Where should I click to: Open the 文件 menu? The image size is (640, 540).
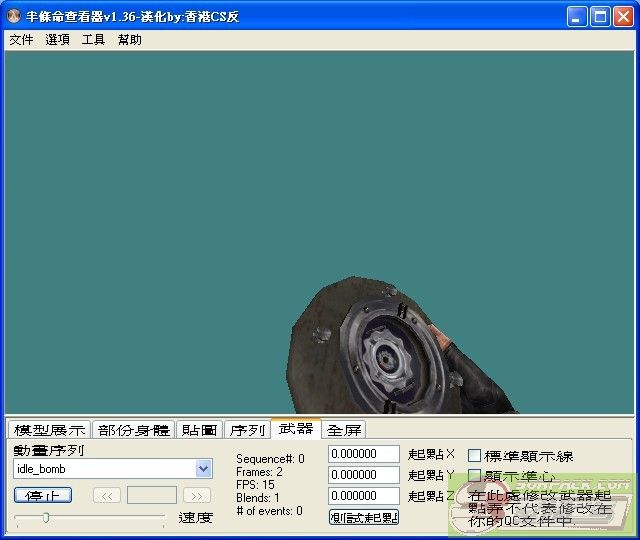21,40
